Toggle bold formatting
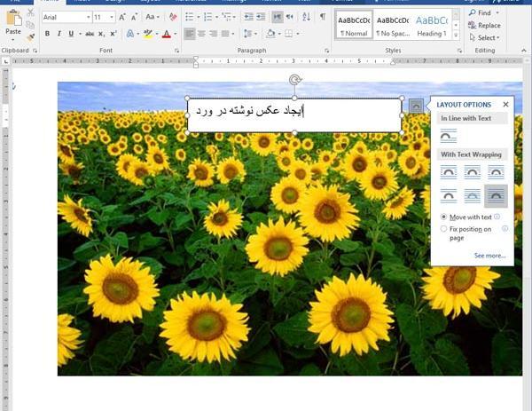Viewport: 532px width, 411px height. coord(47,34)
